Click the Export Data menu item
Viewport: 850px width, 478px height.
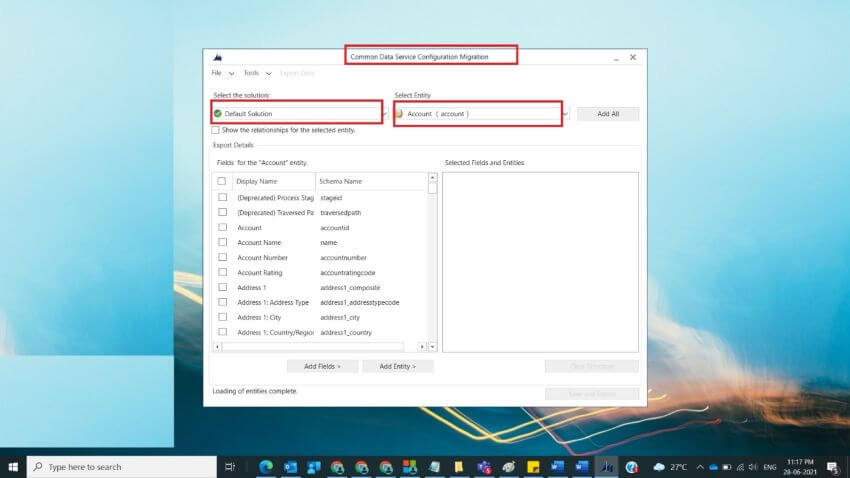pyautogui.click(x=297, y=73)
